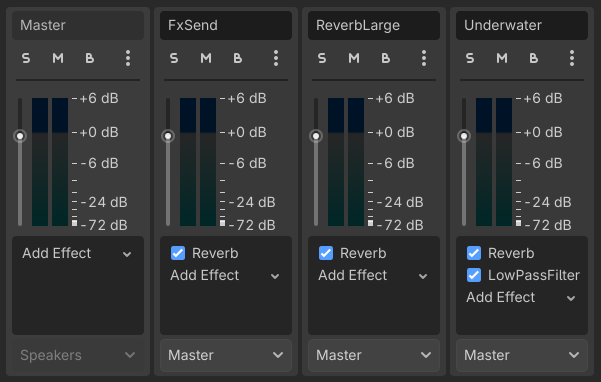Toggle the LowPassFilter effect on Underwater

(474, 275)
